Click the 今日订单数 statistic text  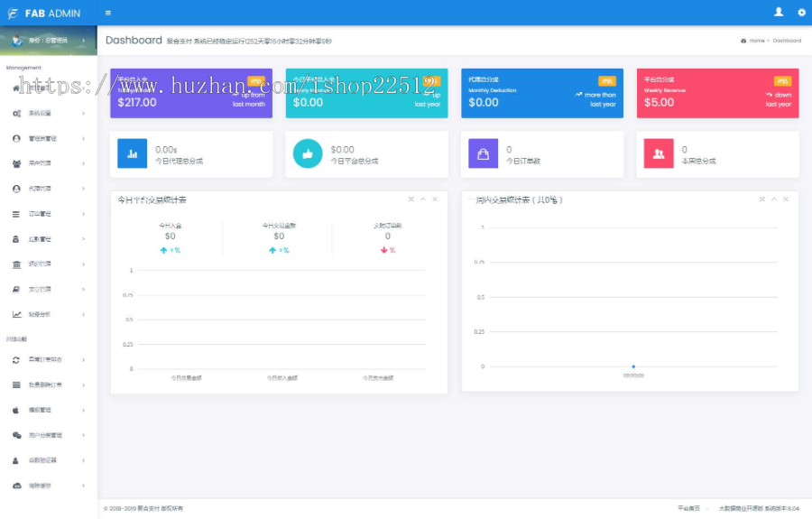coord(523,161)
